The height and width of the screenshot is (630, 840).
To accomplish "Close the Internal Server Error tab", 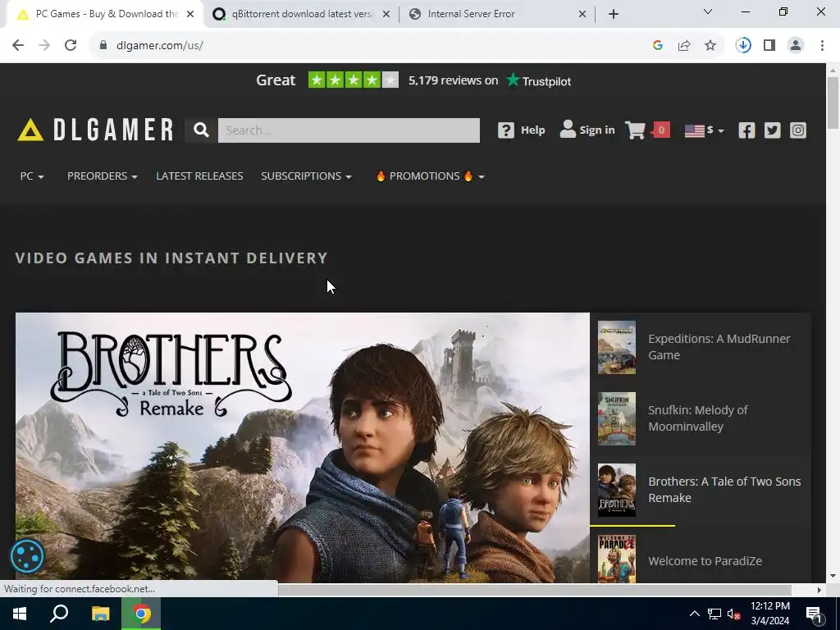I will click(x=582, y=15).
